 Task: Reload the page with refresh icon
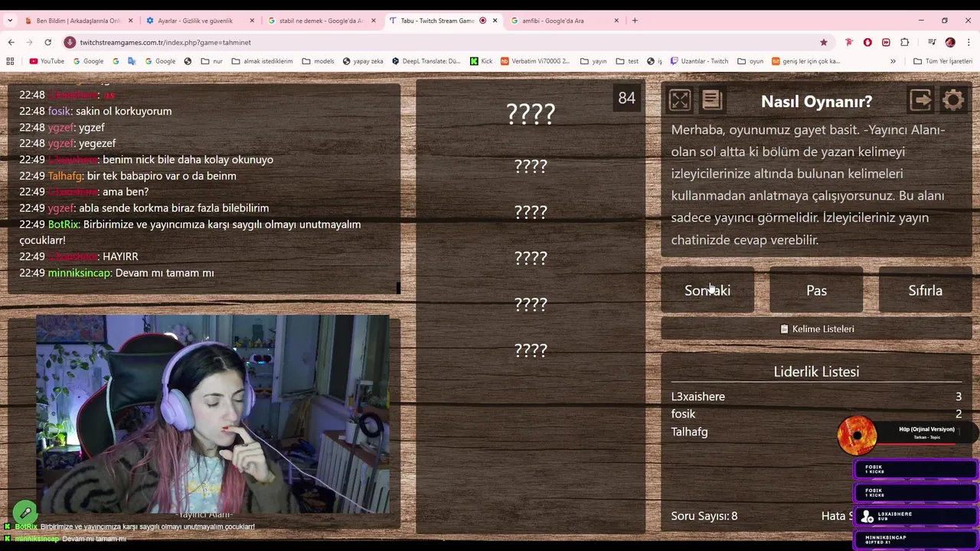click(47, 42)
